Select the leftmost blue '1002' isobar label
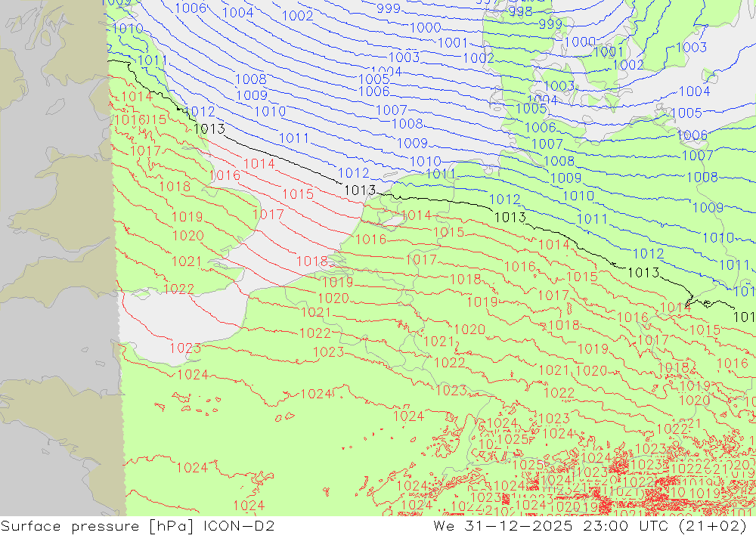 (297, 15)
